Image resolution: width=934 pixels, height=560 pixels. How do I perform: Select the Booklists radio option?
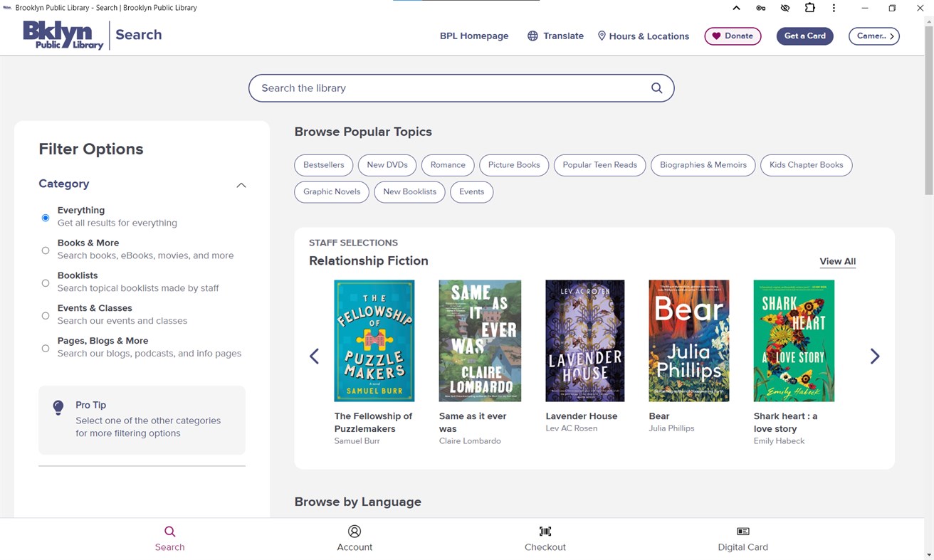[46, 282]
